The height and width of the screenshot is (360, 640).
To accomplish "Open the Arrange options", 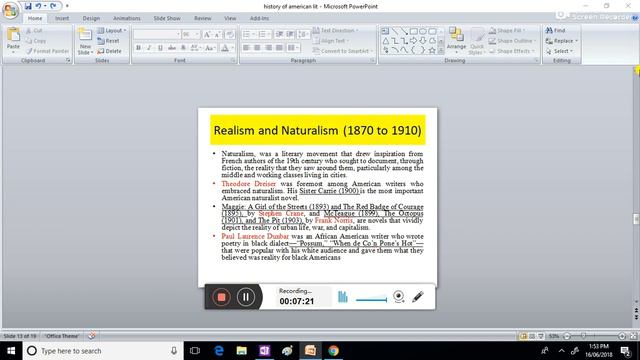I will pyautogui.click(x=456, y=40).
